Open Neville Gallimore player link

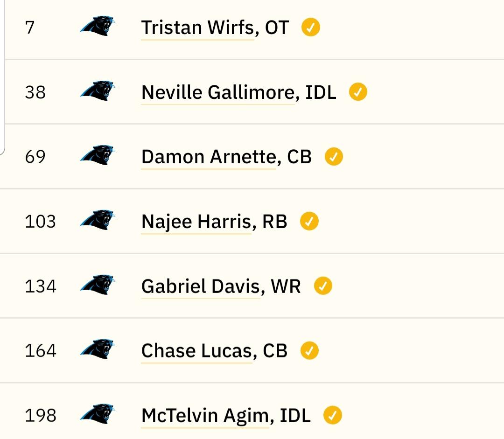pos(218,92)
